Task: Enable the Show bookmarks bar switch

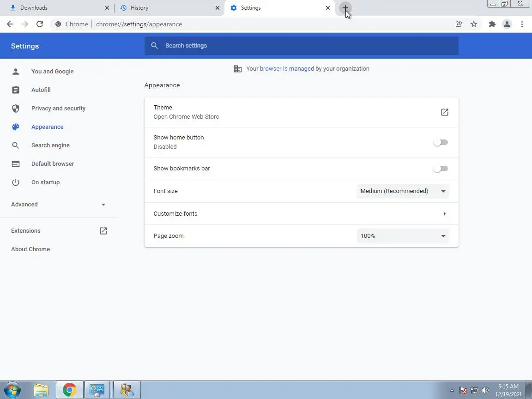Action: click(441, 169)
